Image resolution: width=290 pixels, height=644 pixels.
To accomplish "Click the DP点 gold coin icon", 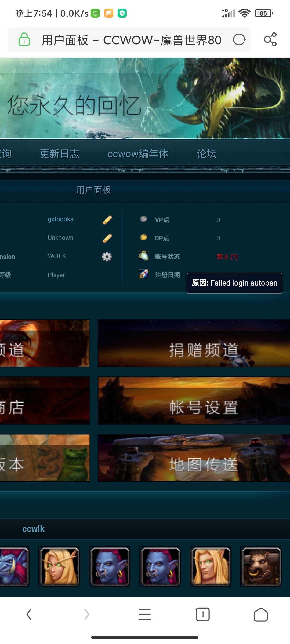I will pyautogui.click(x=144, y=237).
